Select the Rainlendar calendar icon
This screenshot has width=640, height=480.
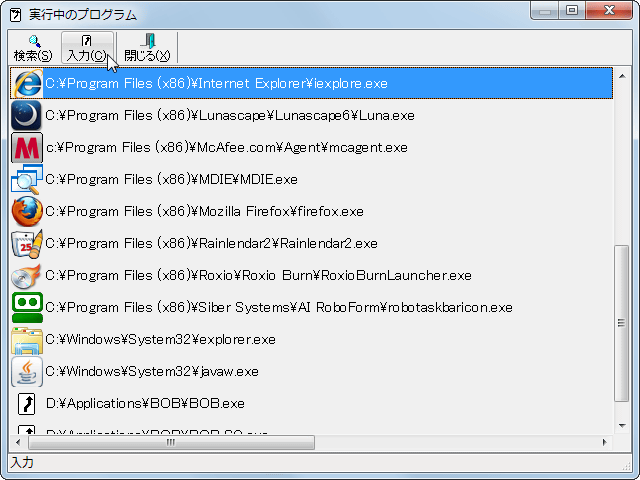(27, 243)
